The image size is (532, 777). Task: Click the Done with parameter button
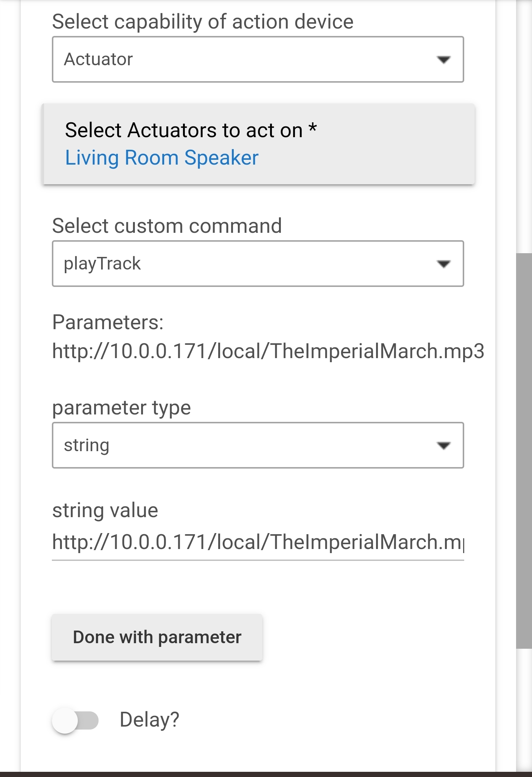157,637
